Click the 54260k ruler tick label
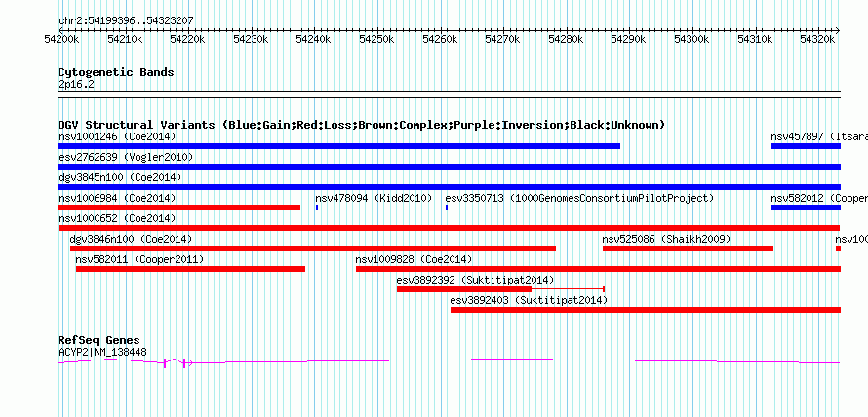 (x=440, y=39)
